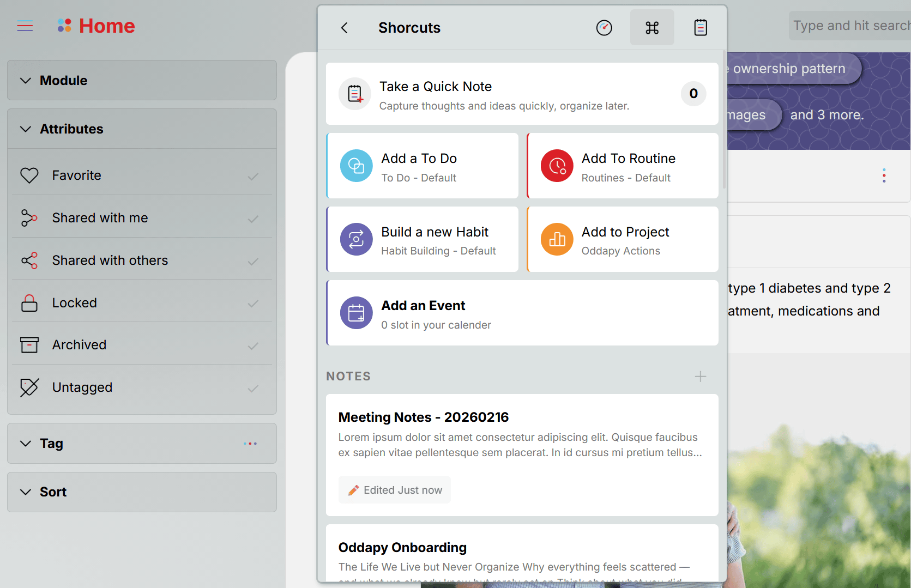Check the Favorite attribute filter
Viewport: 911px width, 588px height.
(252, 176)
